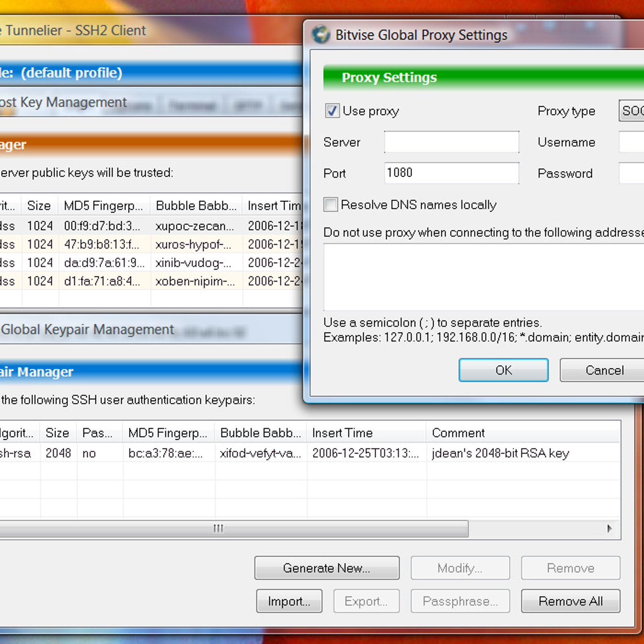Select host key row xoben-nipim
The width and height of the screenshot is (644, 644).
pos(151,281)
